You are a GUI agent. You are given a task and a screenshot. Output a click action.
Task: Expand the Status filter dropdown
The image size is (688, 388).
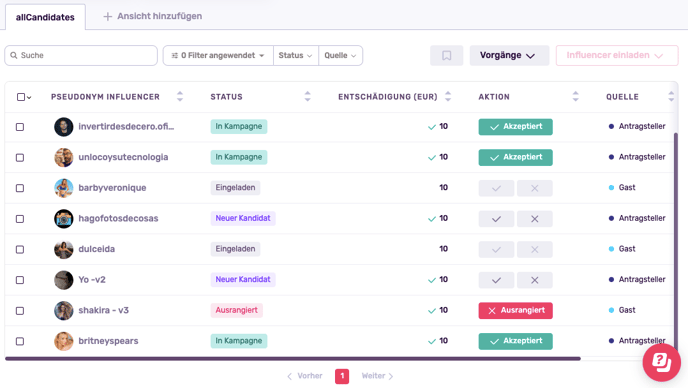tap(295, 55)
